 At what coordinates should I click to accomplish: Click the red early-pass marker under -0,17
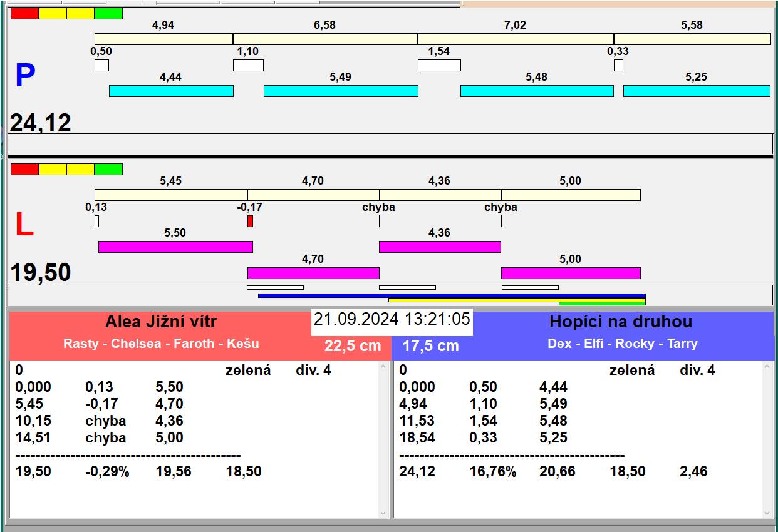click(250, 221)
